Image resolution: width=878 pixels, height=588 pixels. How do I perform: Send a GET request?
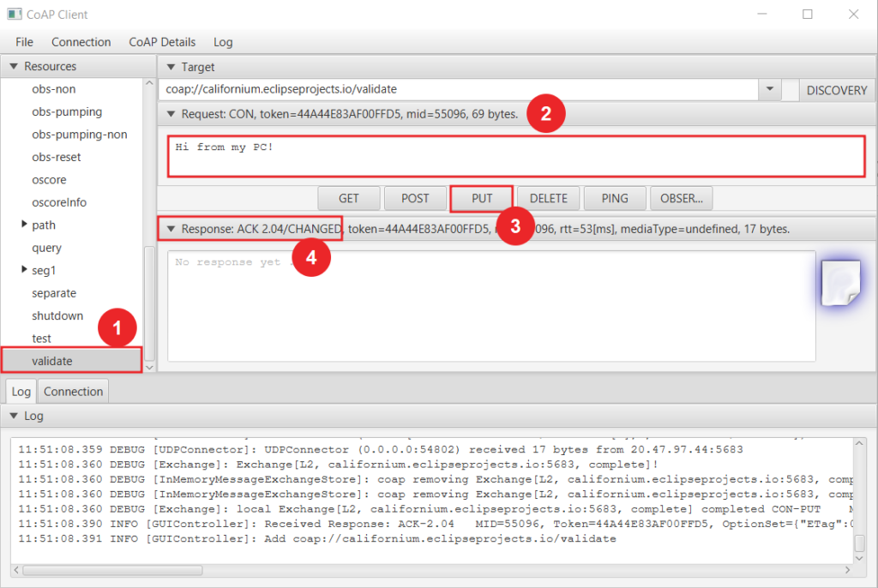[348, 198]
